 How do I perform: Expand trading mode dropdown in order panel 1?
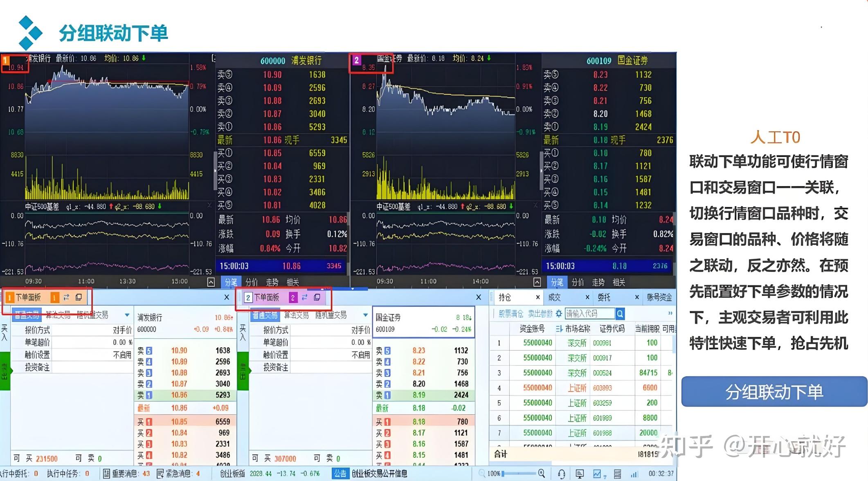click(127, 315)
